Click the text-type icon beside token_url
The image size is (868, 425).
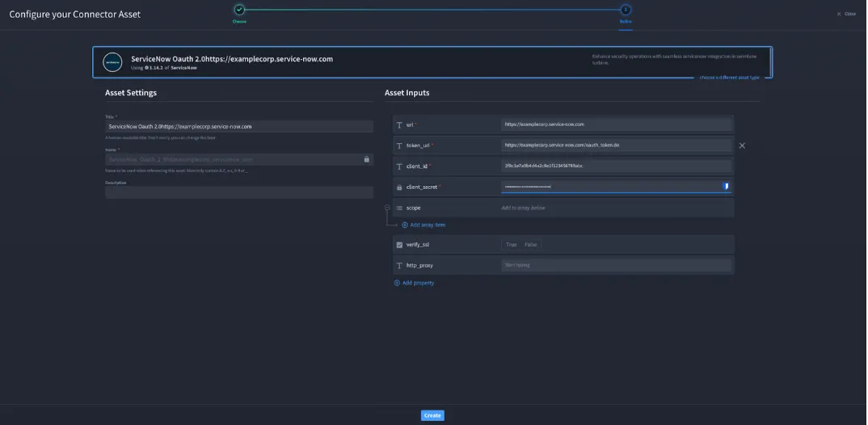pyautogui.click(x=399, y=145)
